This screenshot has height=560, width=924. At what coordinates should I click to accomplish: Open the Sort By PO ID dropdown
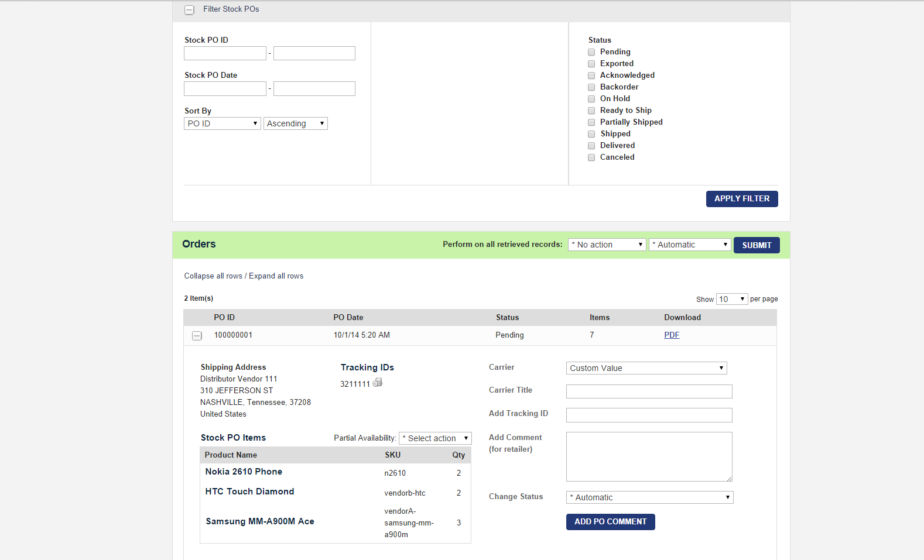pyautogui.click(x=223, y=123)
